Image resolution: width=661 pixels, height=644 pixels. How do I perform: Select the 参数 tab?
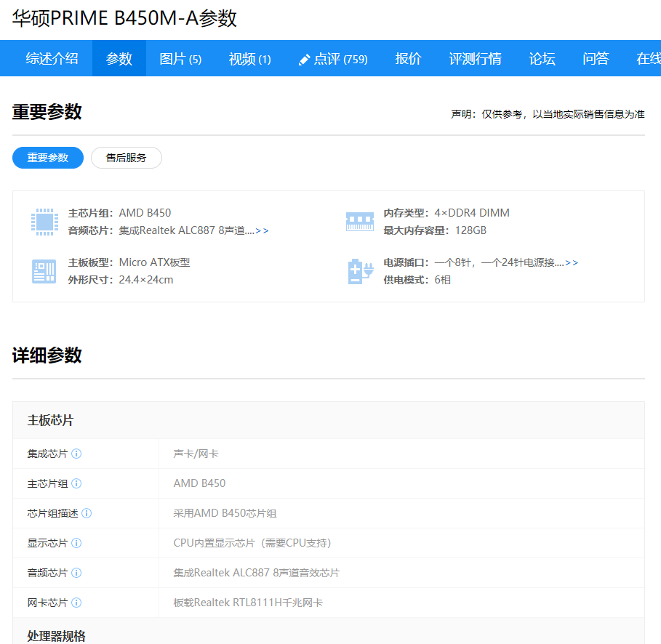(119, 59)
